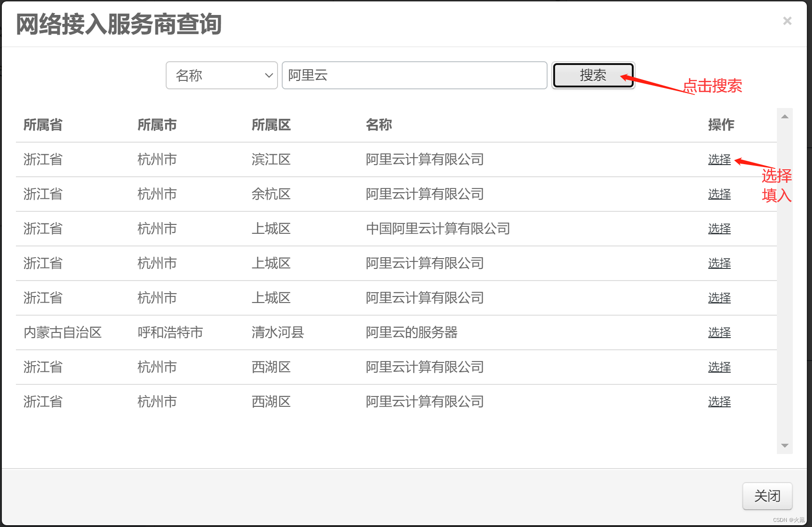Click the 中国阿里云计算有限公司 name cell
This screenshot has height=527, width=812.
438,229
